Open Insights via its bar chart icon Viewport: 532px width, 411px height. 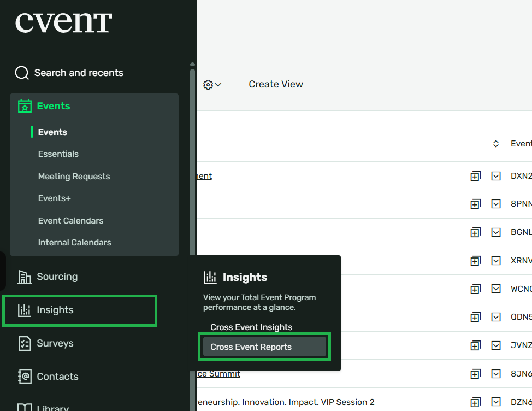(x=25, y=310)
